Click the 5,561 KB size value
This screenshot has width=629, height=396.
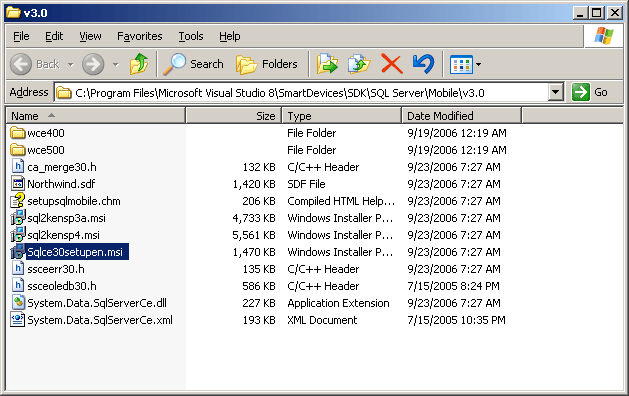pos(254,235)
